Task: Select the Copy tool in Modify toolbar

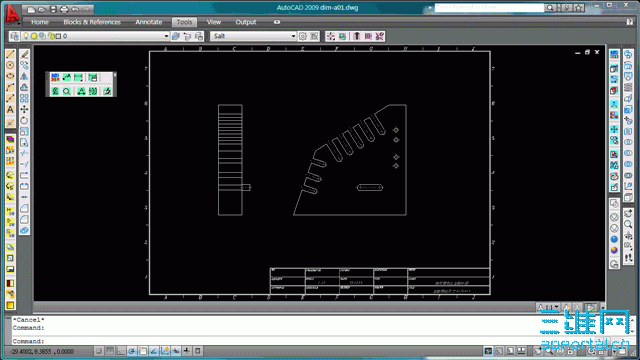Action: [x=24, y=65]
